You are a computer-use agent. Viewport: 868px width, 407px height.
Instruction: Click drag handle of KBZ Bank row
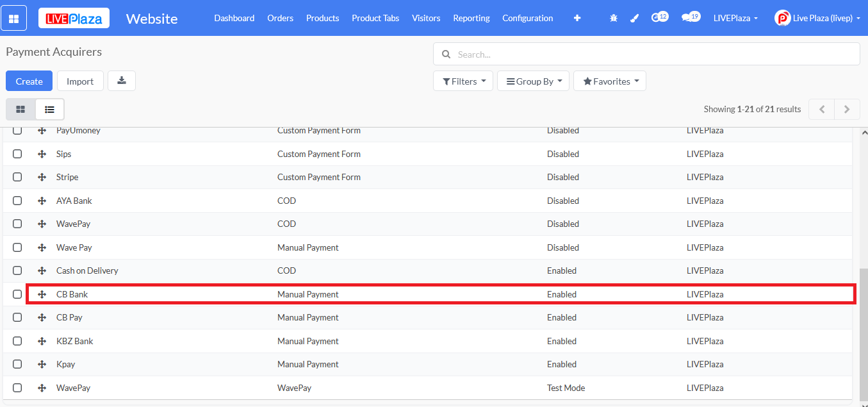[x=42, y=341]
